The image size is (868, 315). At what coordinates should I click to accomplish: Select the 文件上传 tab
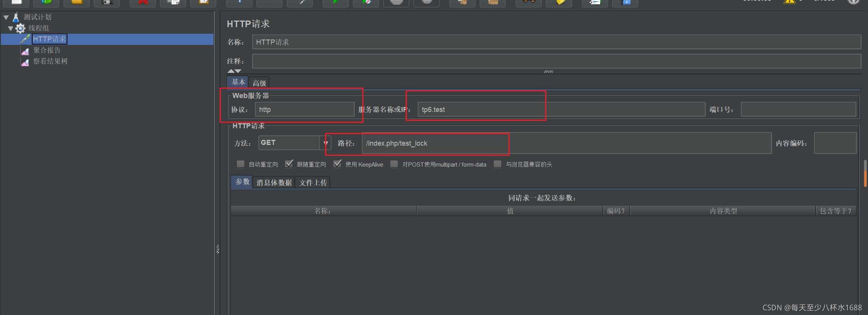[313, 182]
